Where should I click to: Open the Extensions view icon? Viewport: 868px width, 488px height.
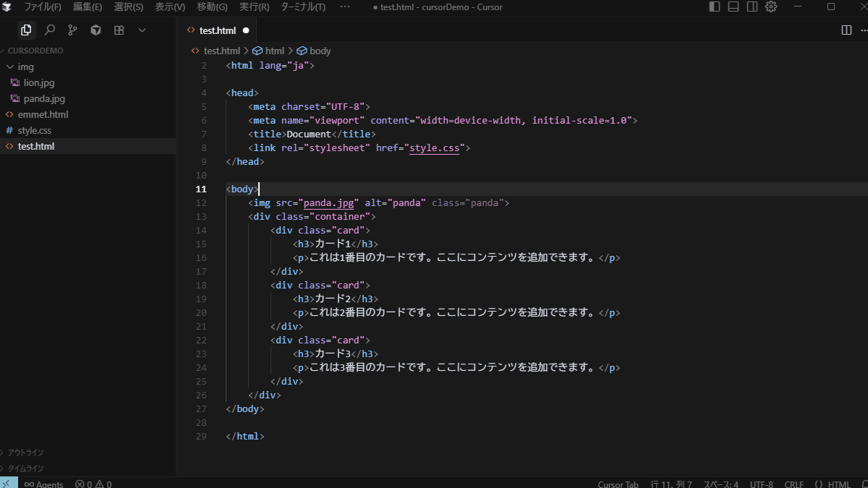pyautogui.click(x=119, y=30)
